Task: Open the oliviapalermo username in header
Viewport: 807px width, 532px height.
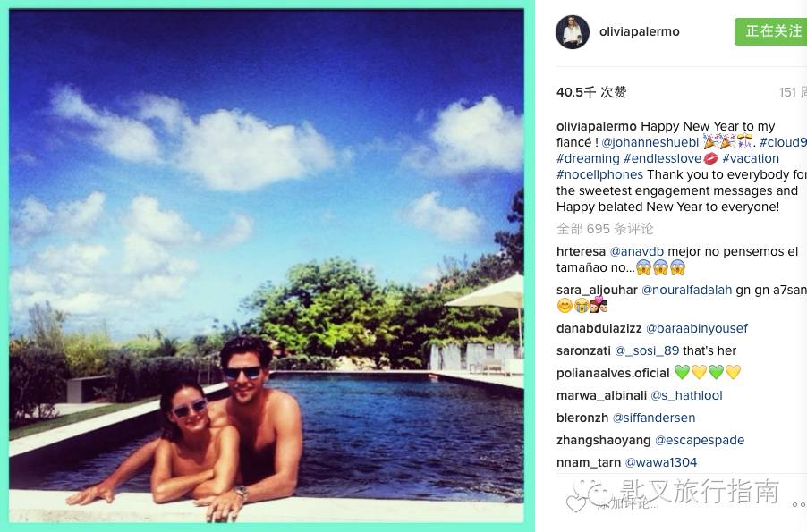Action: coord(639,32)
